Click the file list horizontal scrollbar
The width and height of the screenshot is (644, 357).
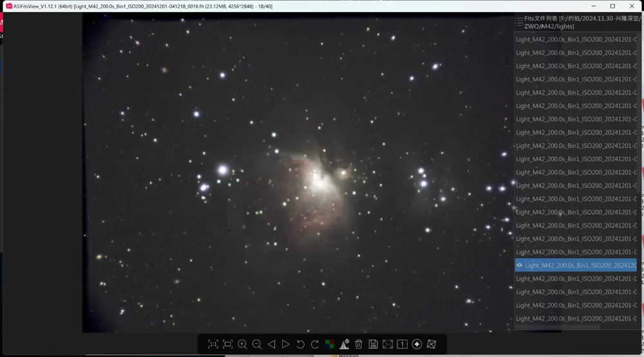(x=559, y=327)
